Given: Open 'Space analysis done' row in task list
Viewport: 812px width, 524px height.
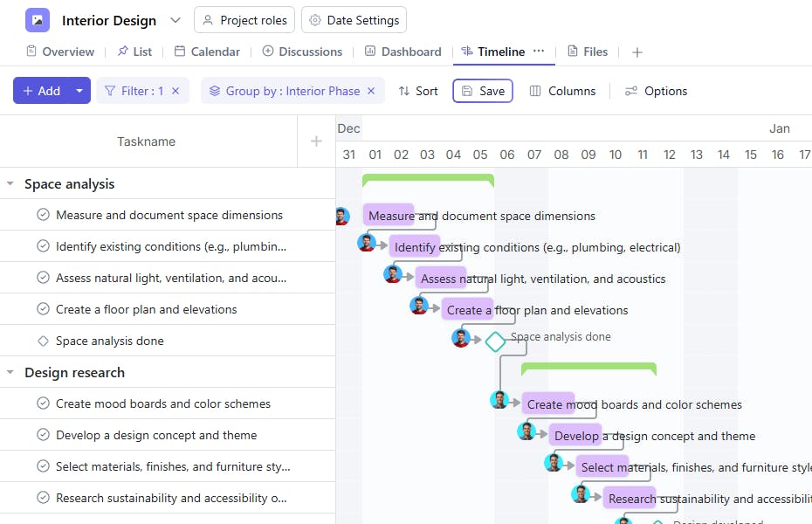Looking at the screenshot, I should [x=168, y=341].
